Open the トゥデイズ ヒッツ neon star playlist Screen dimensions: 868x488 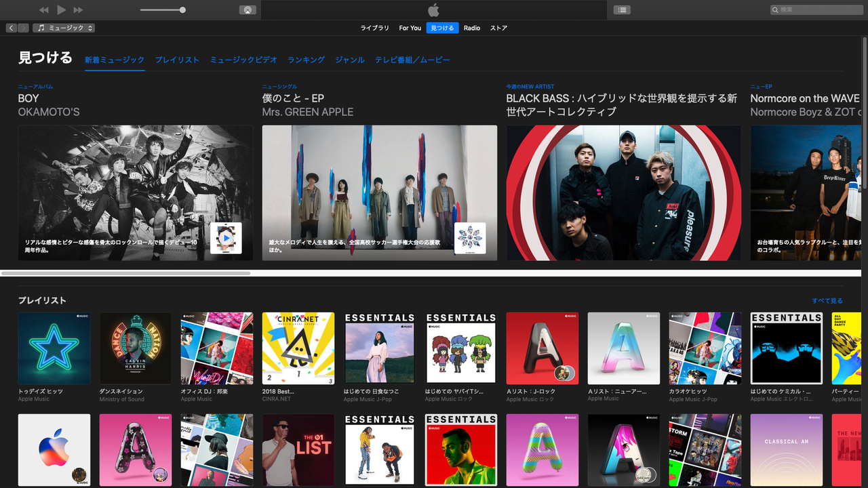pyautogui.click(x=54, y=348)
